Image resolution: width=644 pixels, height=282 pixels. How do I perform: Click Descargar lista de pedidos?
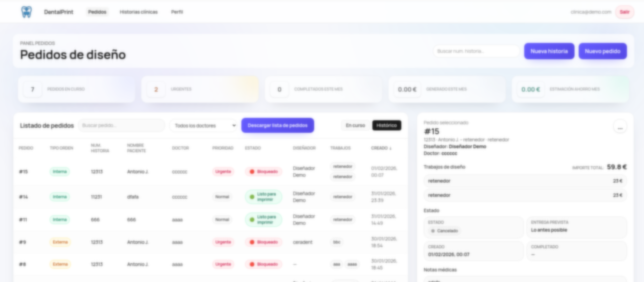point(277,125)
